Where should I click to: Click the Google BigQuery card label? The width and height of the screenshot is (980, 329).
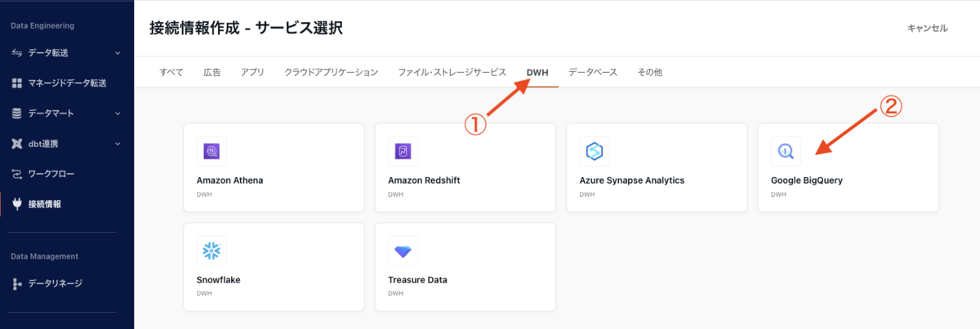(807, 180)
